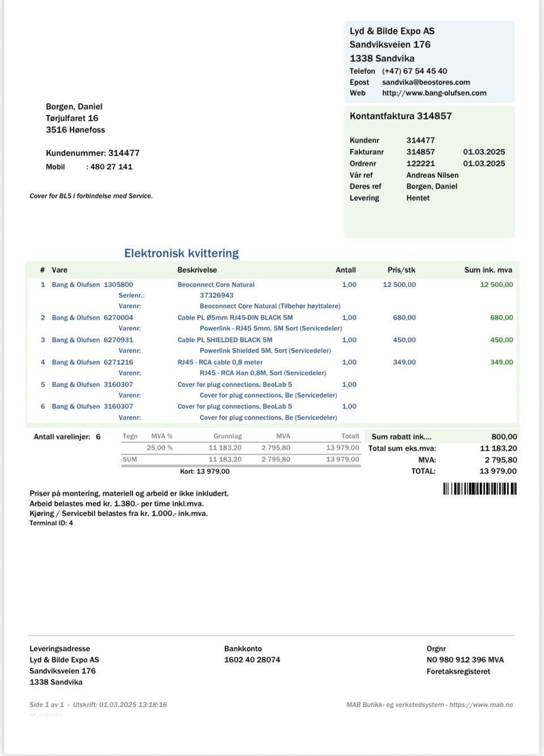Click the TOTAL amount 13 979,00 at right
The height and width of the screenshot is (756, 544).
[498, 471]
